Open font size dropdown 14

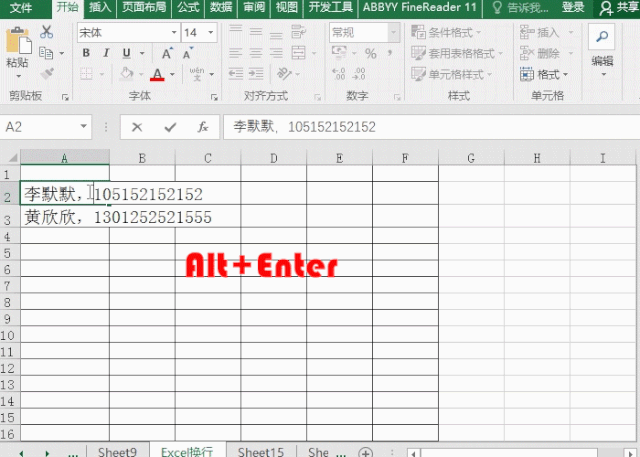click(x=211, y=32)
